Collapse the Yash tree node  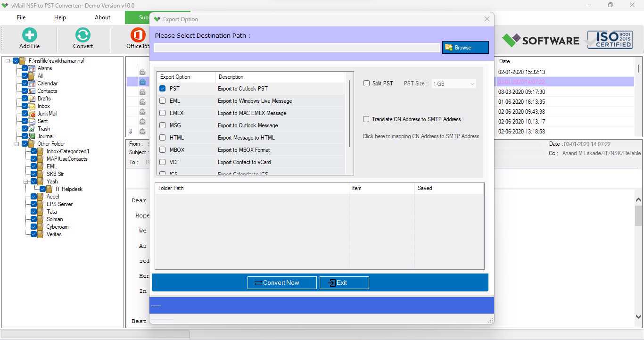pos(26,182)
